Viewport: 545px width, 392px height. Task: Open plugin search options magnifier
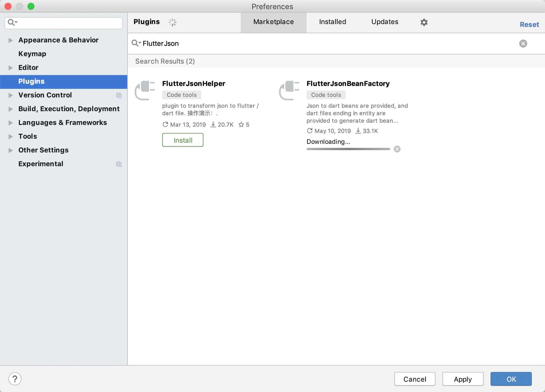[x=136, y=43]
